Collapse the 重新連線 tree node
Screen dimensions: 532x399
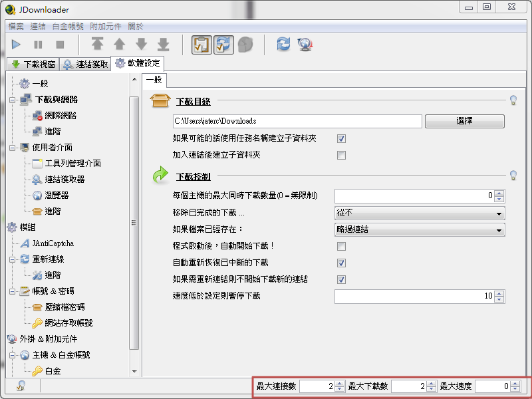point(12,259)
